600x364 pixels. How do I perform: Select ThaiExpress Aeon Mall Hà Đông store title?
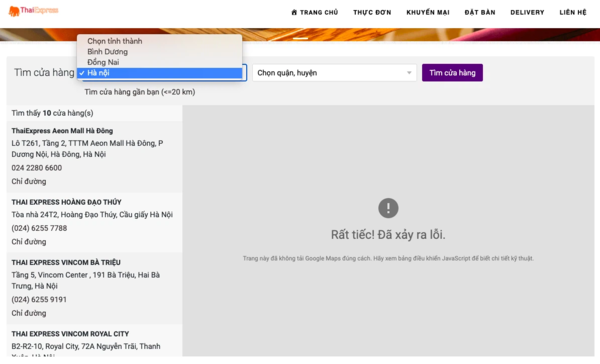[62, 131]
